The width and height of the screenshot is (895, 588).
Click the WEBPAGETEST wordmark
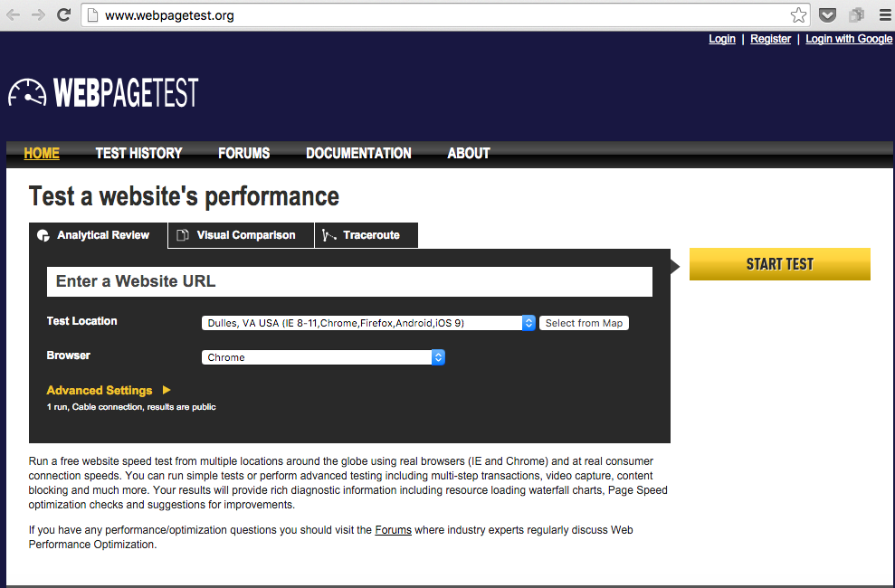click(126, 92)
